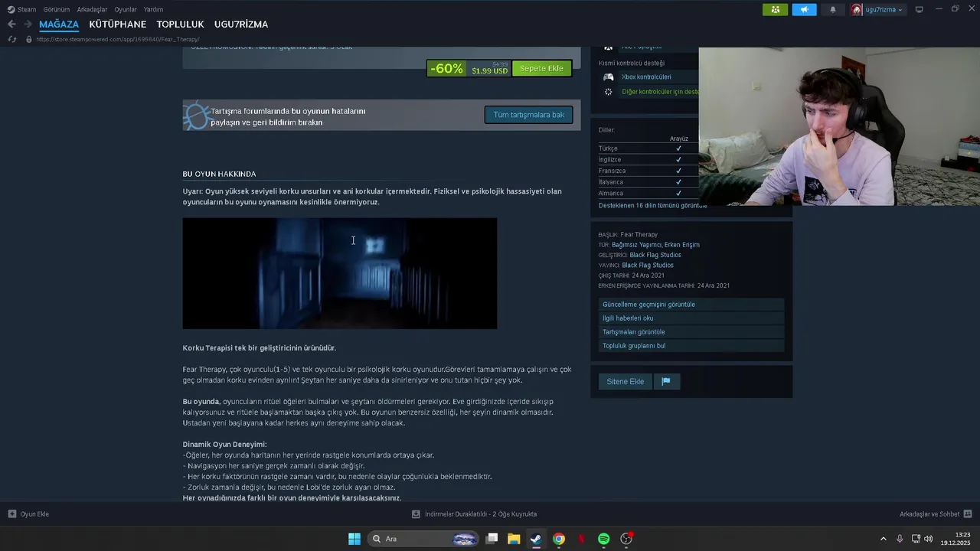
Task: Click the Erken Erişim genre link
Action: tap(682, 245)
